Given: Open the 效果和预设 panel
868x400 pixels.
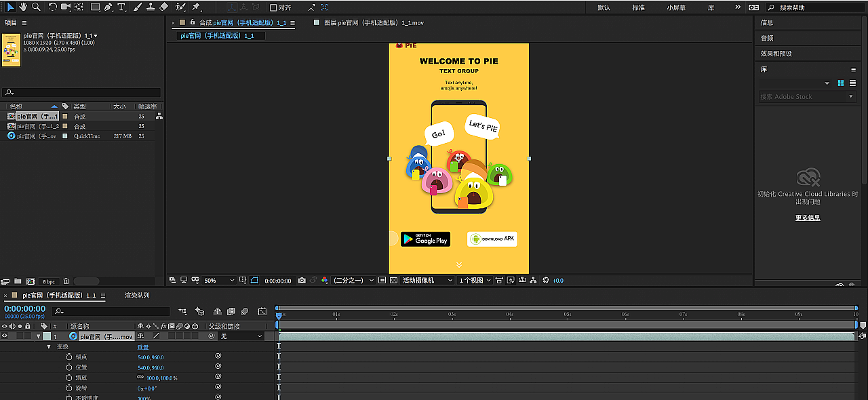Looking at the screenshot, I should [776, 54].
